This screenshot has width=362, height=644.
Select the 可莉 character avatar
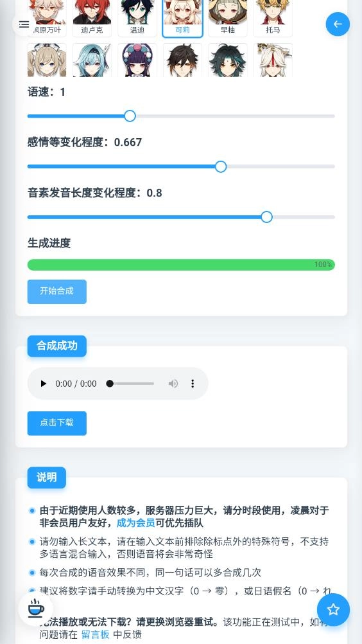point(182,18)
